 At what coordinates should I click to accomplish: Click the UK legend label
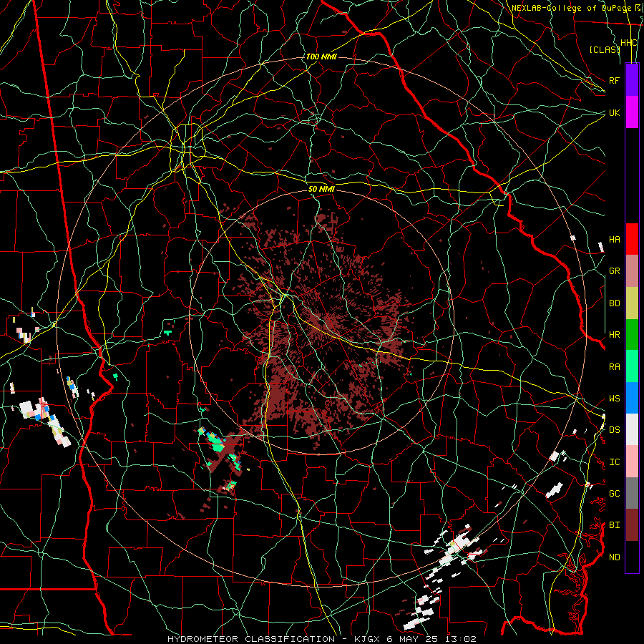coord(614,112)
